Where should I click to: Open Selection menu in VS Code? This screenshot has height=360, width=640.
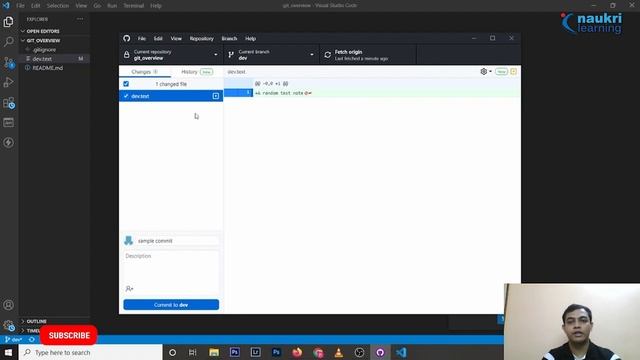(x=58, y=6)
